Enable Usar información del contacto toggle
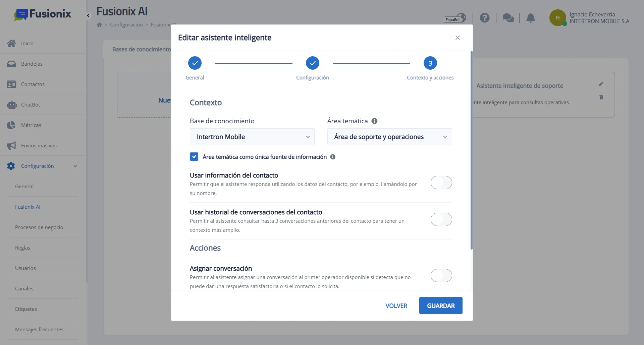Image resolution: width=644 pixels, height=345 pixels. pyautogui.click(x=441, y=183)
